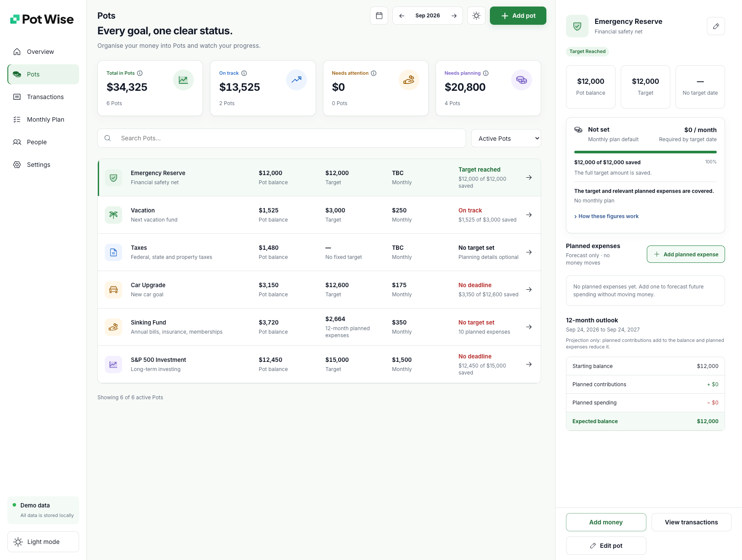Click the Expected balance outlook row
This screenshot has width=742, height=560.
[x=646, y=421]
